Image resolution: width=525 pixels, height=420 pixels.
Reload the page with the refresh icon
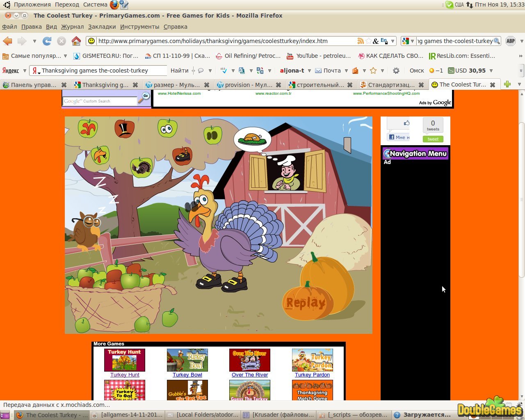(47, 41)
